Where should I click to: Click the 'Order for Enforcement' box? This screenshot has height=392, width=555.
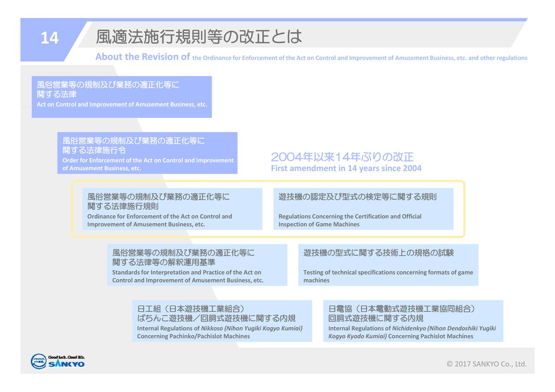point(147,153)
